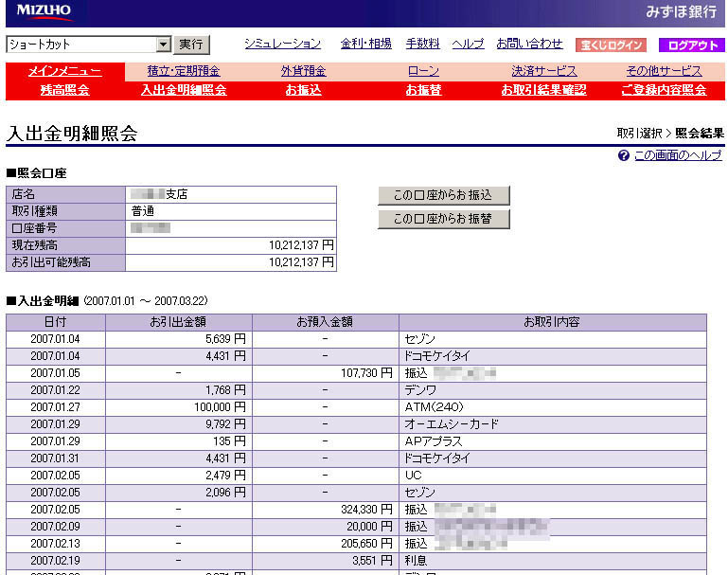Open the 手数料 link

(422, 44)
